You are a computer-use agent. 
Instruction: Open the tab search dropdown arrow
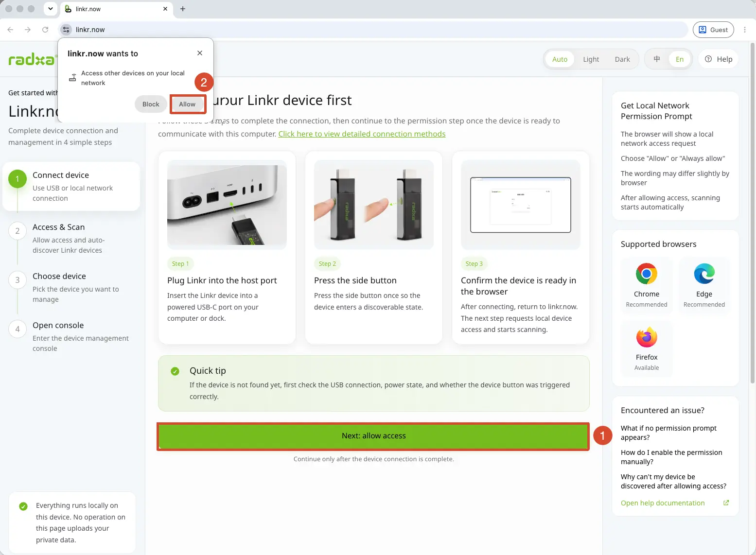(x=50, y=9)
